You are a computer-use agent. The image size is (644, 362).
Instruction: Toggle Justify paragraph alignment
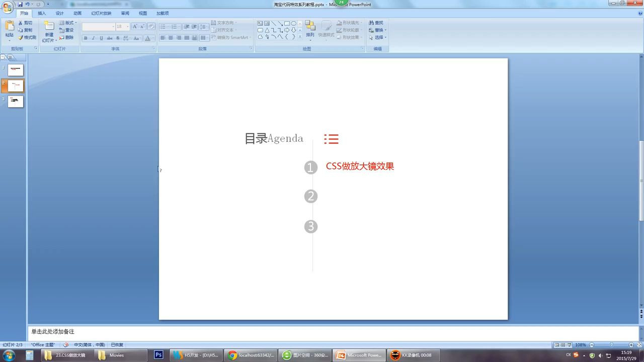point(187,38)
